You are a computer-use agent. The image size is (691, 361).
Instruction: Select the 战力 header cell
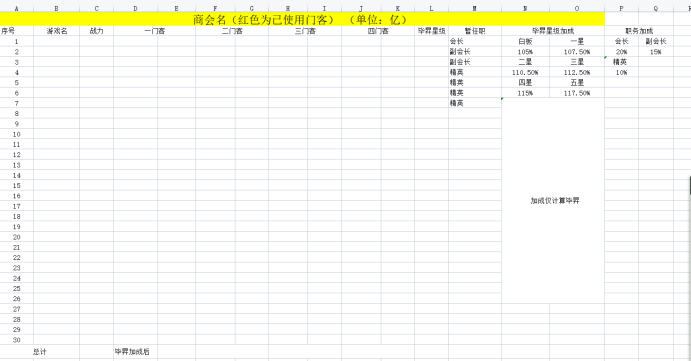pyautogui.click(x=97, y=31)
